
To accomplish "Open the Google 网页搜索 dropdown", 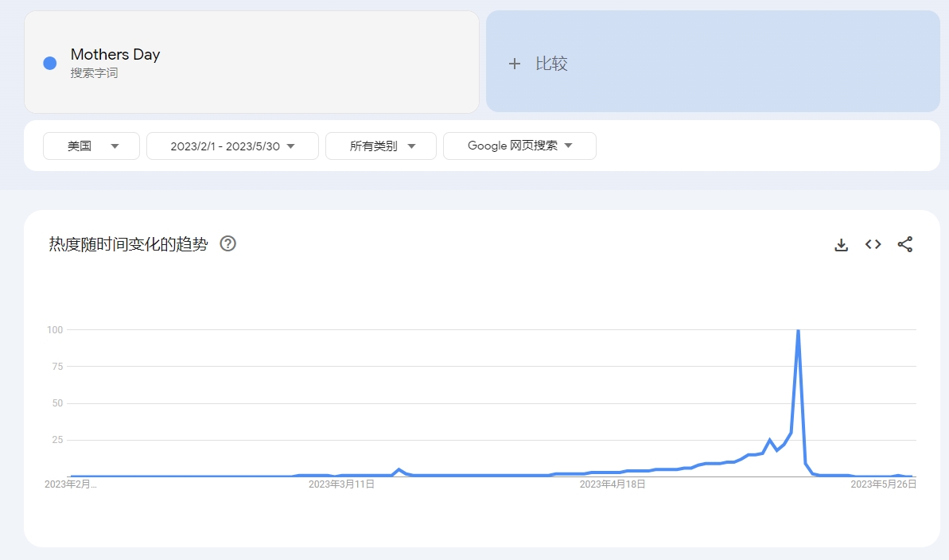I will click(519, 146).
